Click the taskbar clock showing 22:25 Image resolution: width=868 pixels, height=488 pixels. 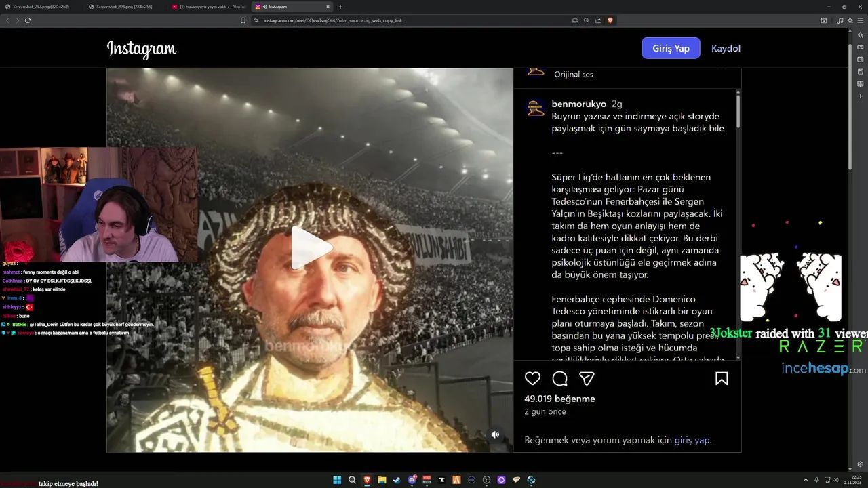point(852,480)
